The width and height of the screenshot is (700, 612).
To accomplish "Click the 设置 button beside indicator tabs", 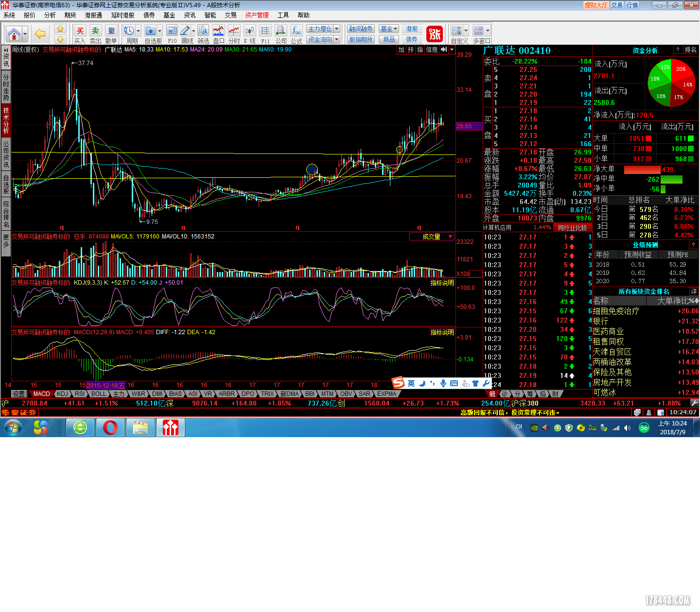I will point(19,394).
